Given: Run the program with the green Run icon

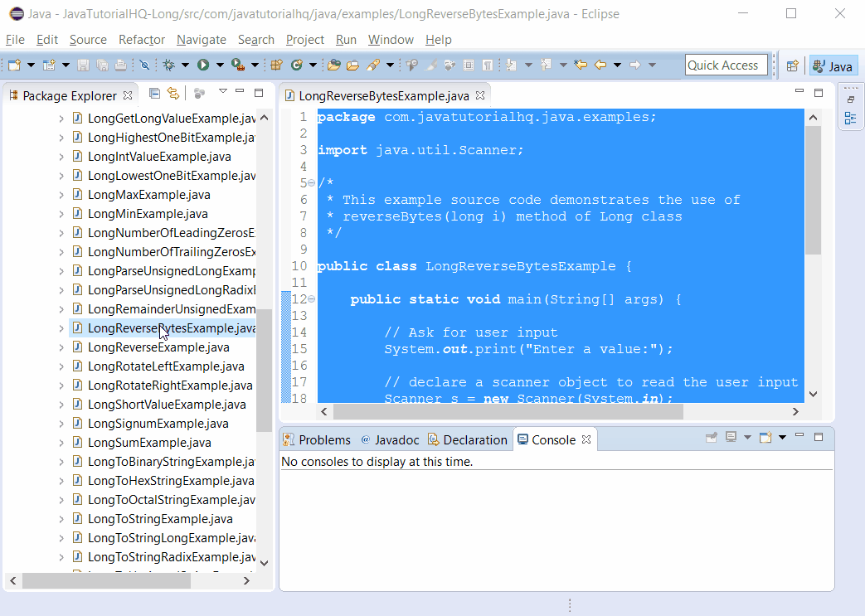Looking at the screenshot, I should coord(203,65).
